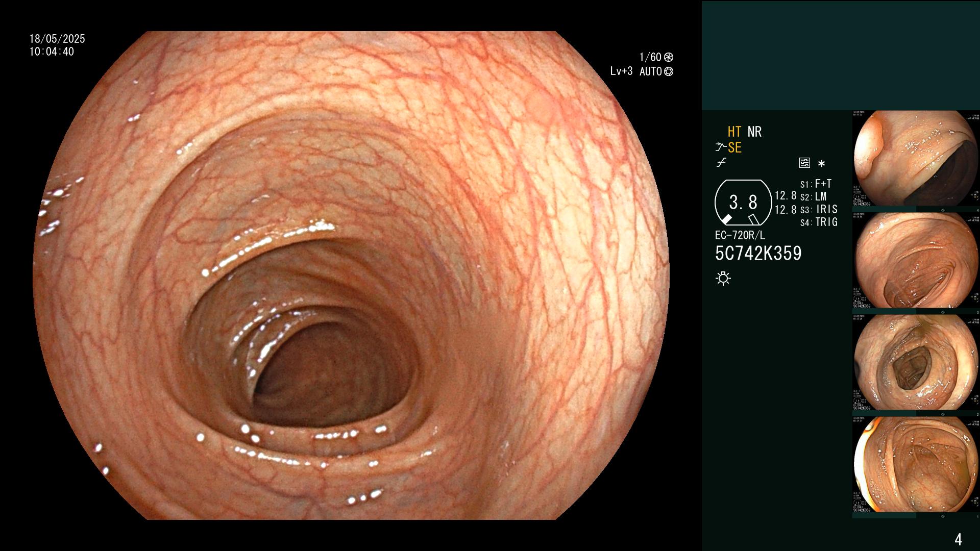This screenshot has height=551, width=980.
Task: Click the scope model EC-720R/L
Action: click(x=740, y=235)
